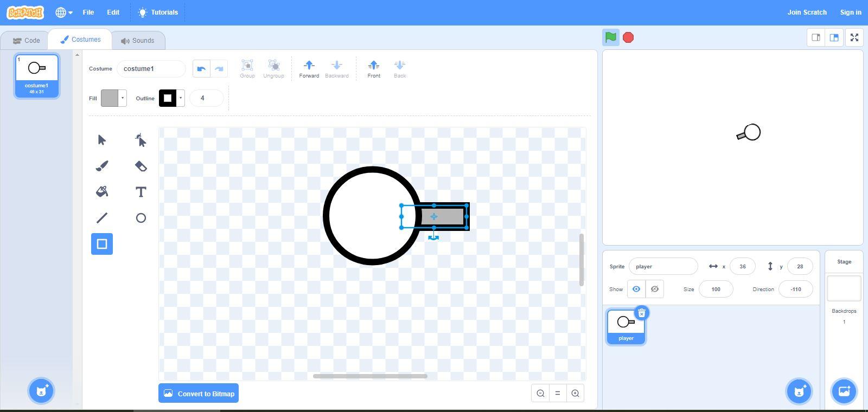Bring shape to Front
Image resolution: width=868 pixels, height=412 pixels.
374,69
